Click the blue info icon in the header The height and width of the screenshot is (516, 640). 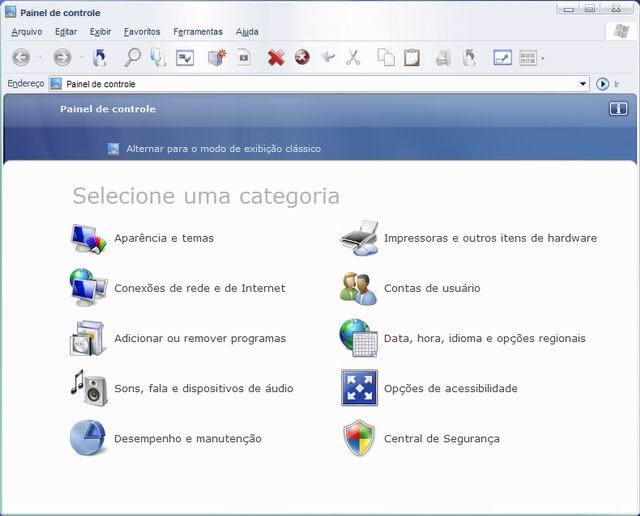(618, 109)
